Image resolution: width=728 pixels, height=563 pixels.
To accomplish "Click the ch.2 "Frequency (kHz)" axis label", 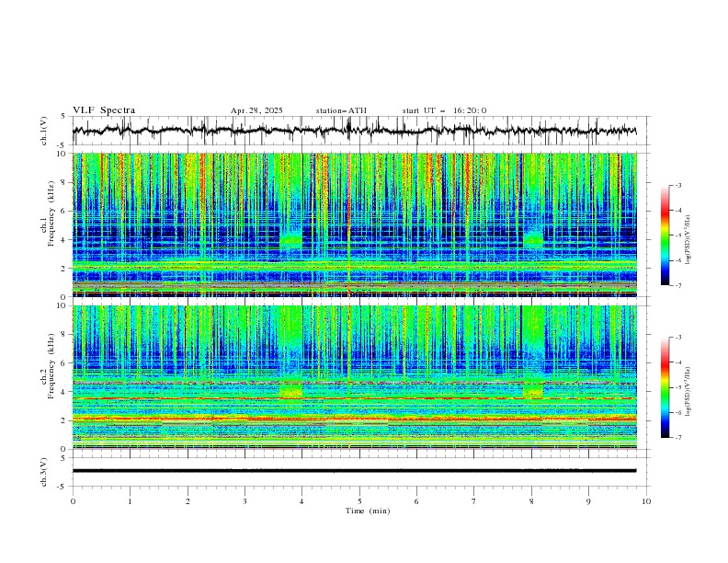I will click(51, 366).
